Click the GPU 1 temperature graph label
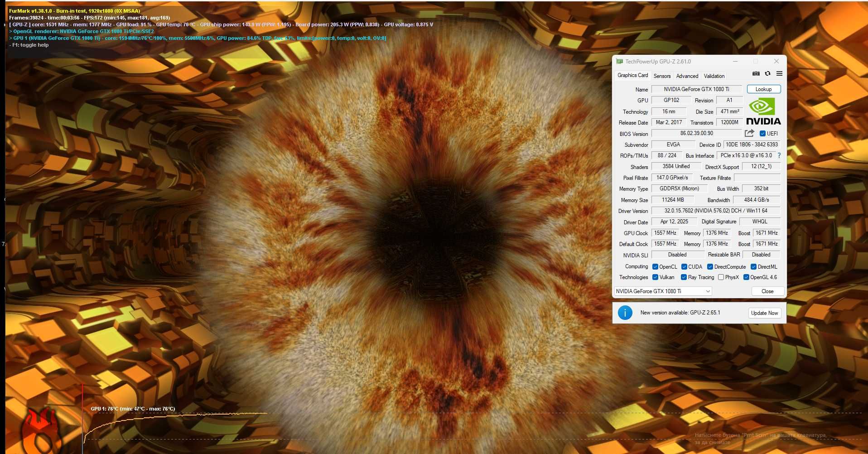Viewport: 868px width, 454px height. point(133,409)
